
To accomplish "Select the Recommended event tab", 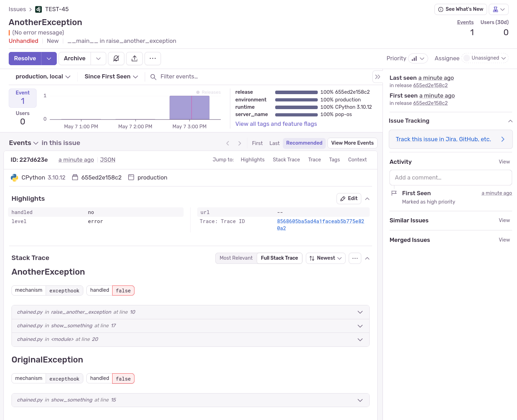I will [x=304, y=143].
